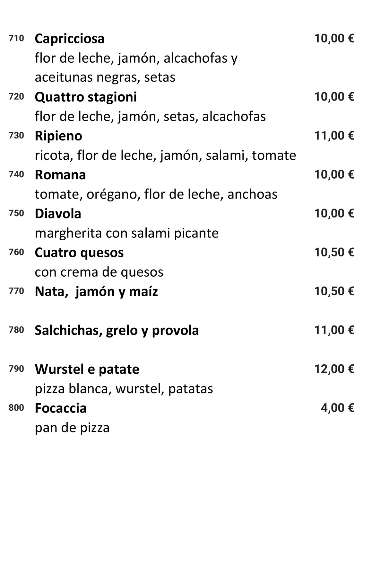Select the Romana pizza heading
This screenshot has height=588, width=389.
click(60, 175)
